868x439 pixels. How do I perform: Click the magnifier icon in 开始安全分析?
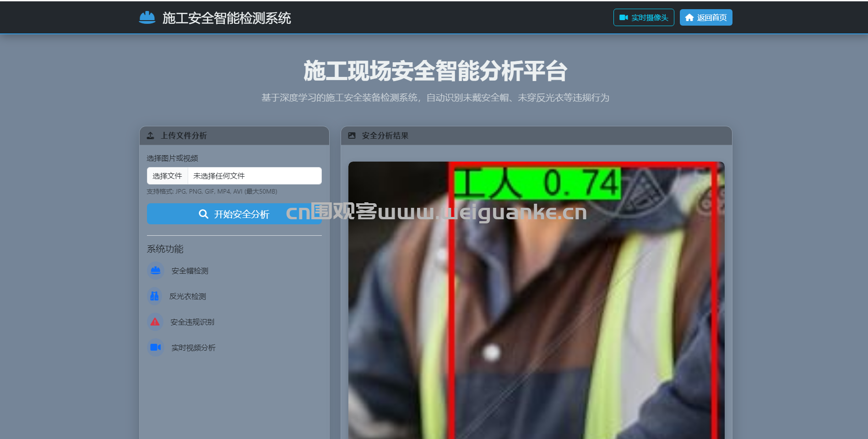click(204, 214)
